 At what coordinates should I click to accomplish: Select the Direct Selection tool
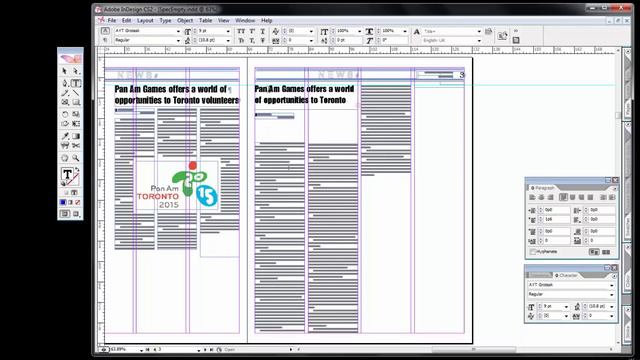click(76, 71)
